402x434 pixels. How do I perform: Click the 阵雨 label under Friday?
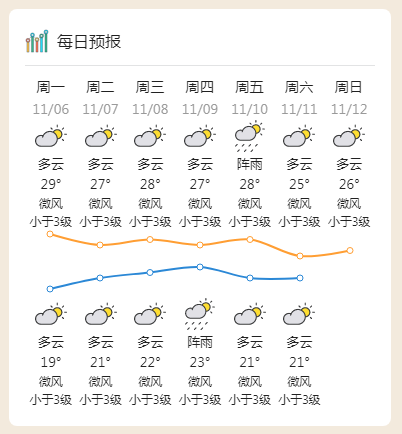click(250, 164)
